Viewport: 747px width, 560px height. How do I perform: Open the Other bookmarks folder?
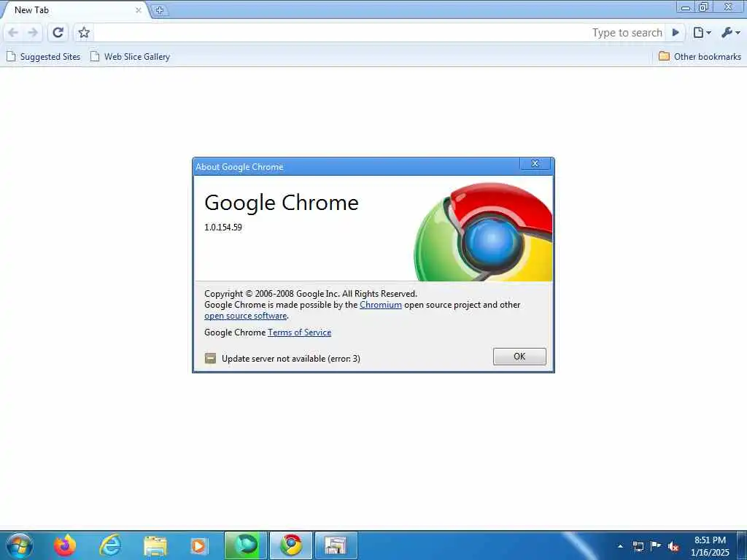(700, 57)
